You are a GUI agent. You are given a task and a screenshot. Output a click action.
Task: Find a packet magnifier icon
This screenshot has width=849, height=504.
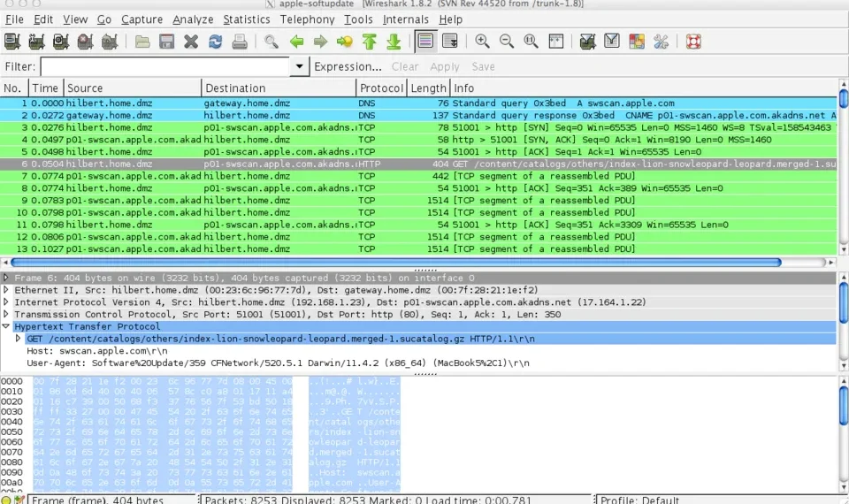(x=272, y=42)
